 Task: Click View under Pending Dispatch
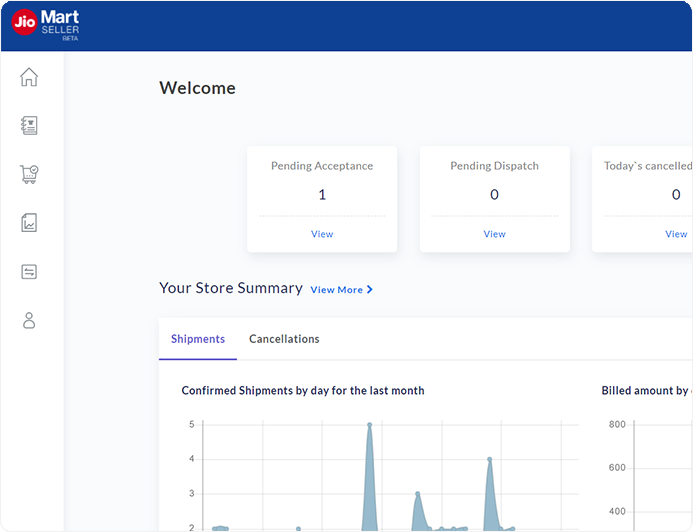(x=495, y=234)
